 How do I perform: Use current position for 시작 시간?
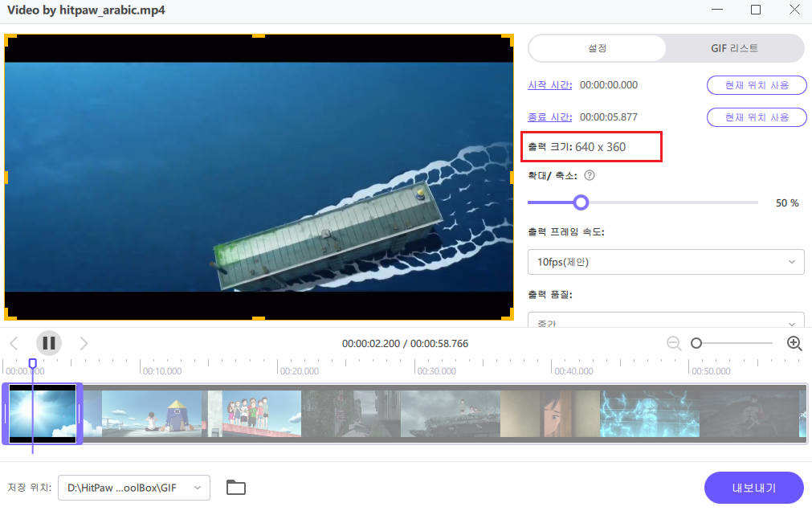coord(757,85)
